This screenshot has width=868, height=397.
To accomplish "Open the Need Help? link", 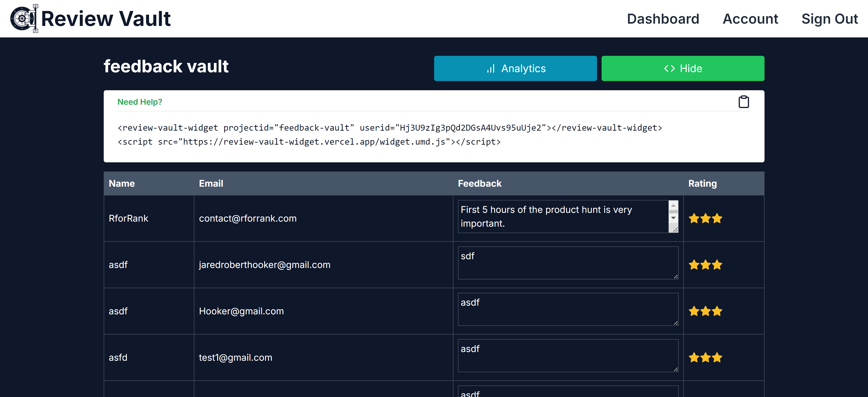I will [140, 102].
